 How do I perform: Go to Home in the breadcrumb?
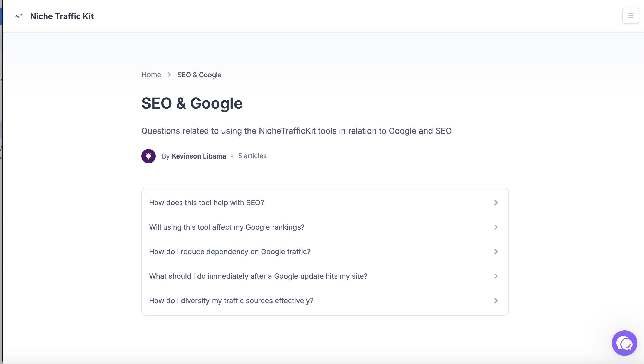[x=151, y=75]
